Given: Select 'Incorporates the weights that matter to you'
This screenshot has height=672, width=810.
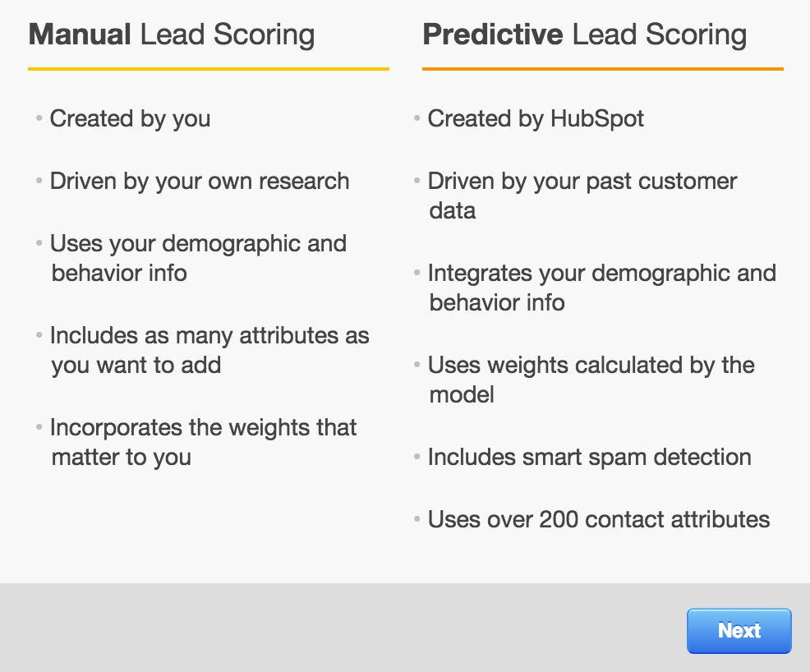Looking at the screenshot, I should click(203, 442).
